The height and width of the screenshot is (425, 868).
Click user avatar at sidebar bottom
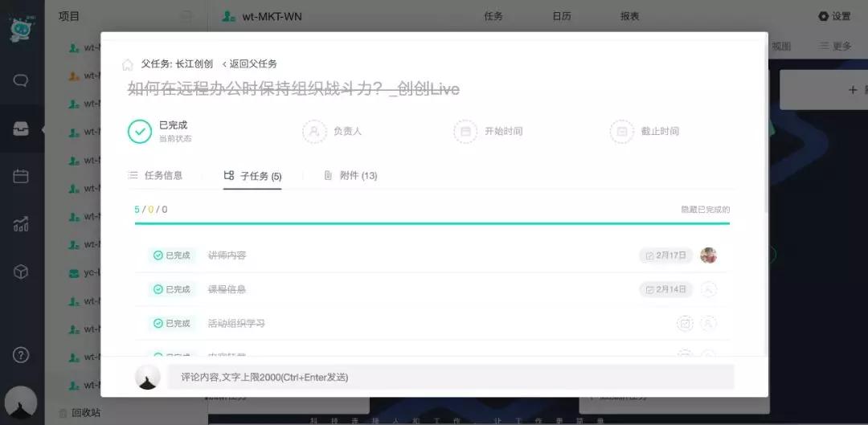20,403
